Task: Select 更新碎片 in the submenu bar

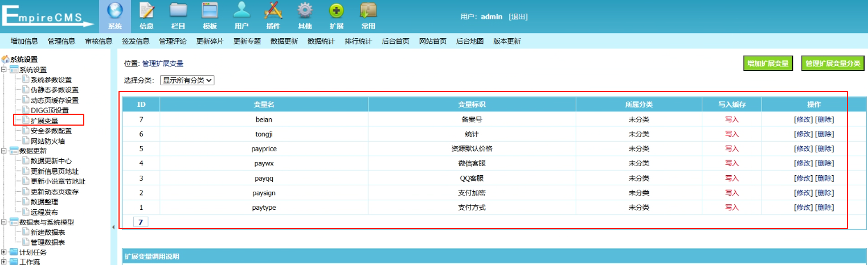Action: [210, 41]
